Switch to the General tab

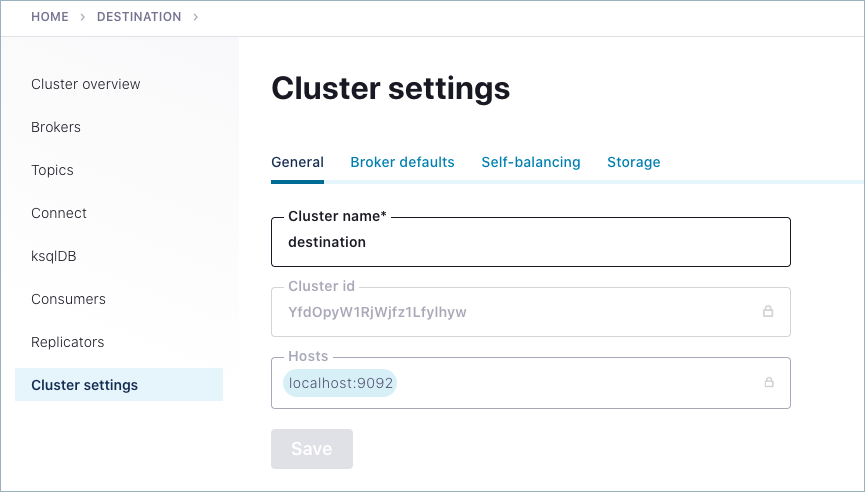click(297, 162)
